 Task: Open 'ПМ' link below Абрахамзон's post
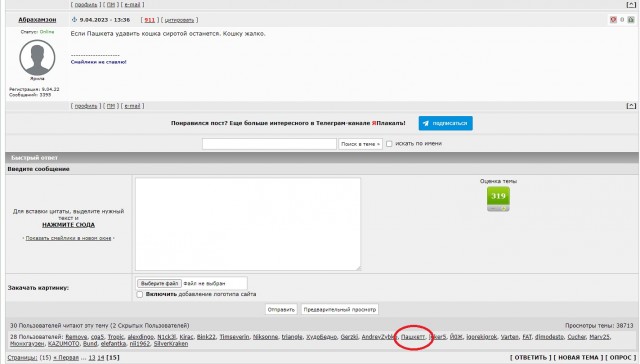pos(111,106)
